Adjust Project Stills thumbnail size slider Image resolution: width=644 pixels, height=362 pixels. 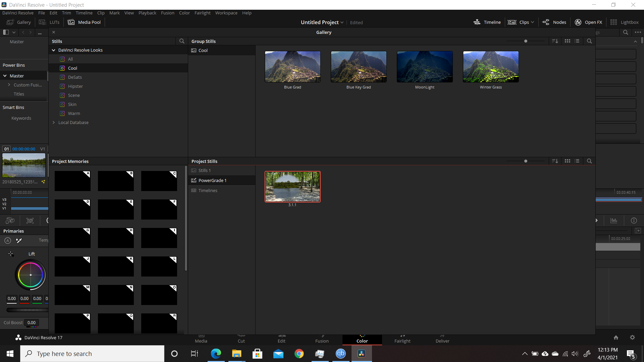point(526,161)
